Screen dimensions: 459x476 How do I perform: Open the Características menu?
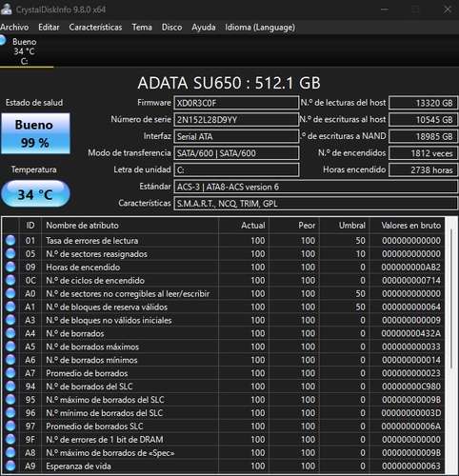(95, 28)
